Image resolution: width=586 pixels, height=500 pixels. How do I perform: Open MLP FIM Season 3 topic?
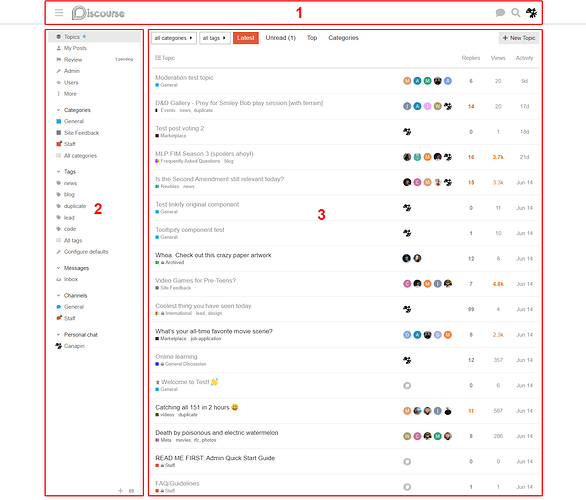pyautogui.click(x=204, y=154)
